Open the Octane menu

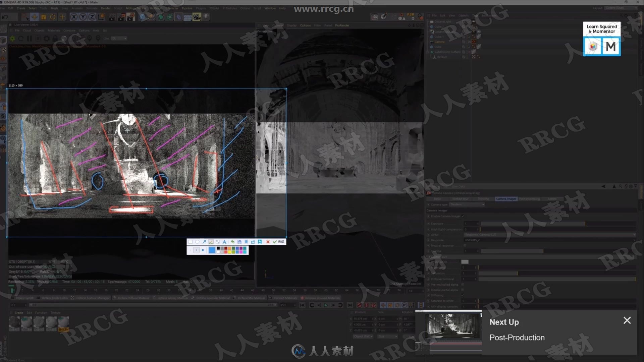click(245, 8)
